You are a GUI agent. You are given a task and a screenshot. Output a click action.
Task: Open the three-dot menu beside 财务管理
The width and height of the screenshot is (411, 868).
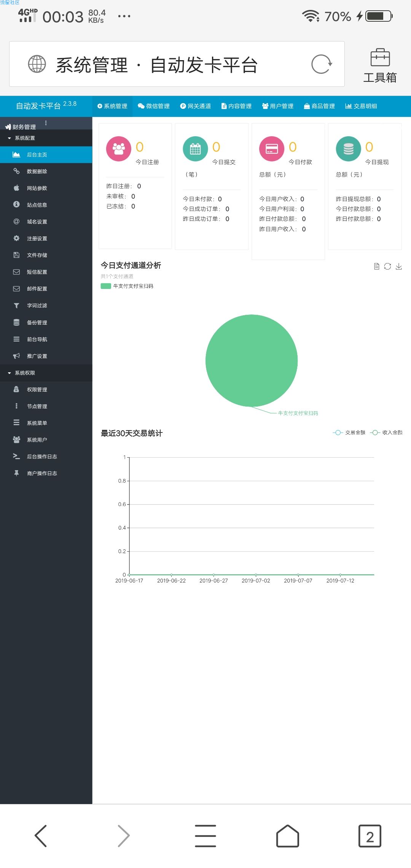[x=46, y=123]
